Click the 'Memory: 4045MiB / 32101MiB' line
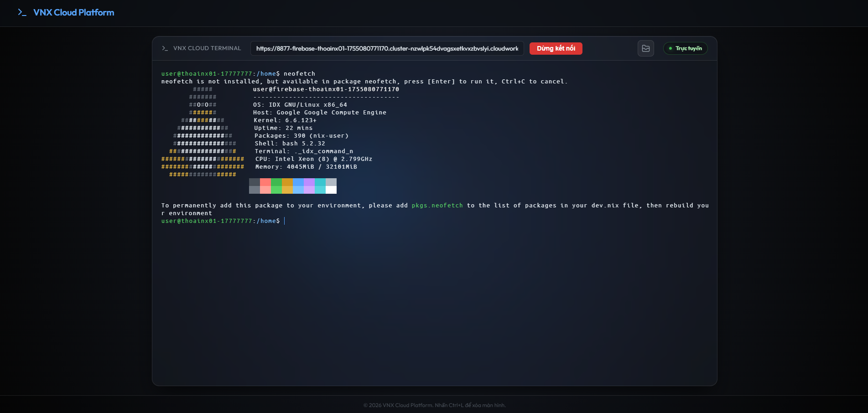This screenshot has width=868, height=413. (x=306, y=166)
